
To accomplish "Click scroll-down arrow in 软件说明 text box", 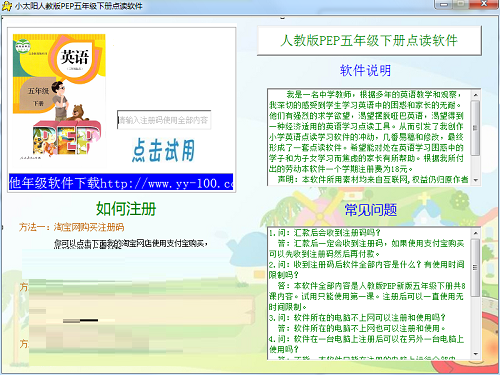I will tap(476, 180).
